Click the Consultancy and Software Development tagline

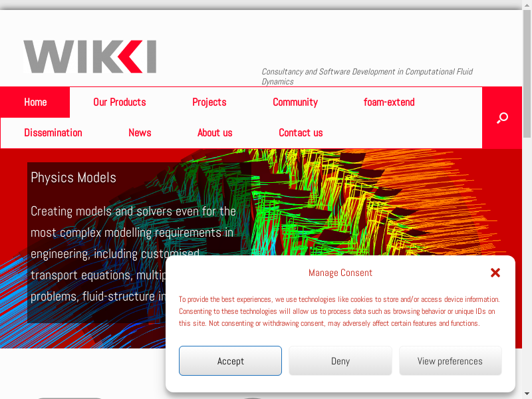tap(367, 76)
